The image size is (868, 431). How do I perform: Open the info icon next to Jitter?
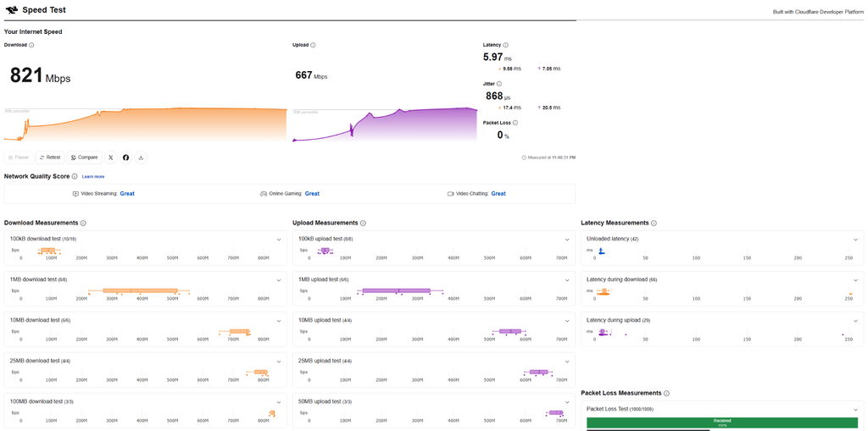point(500,84)
